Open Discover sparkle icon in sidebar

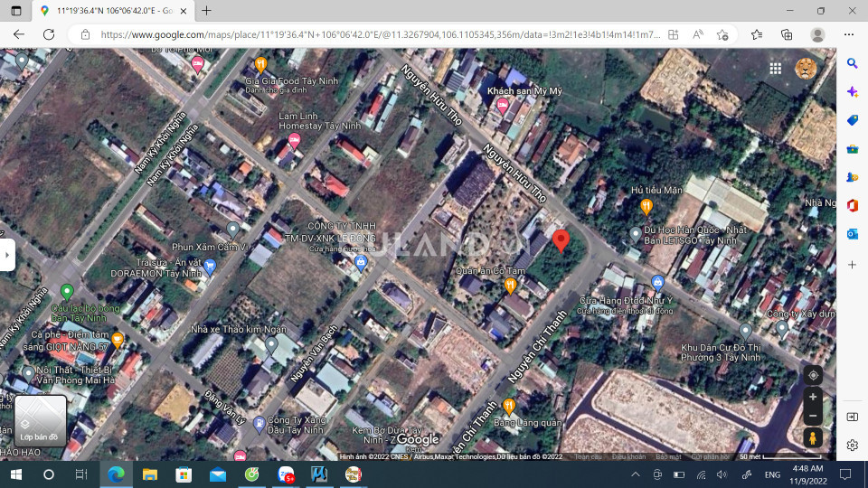coord(853,91)
